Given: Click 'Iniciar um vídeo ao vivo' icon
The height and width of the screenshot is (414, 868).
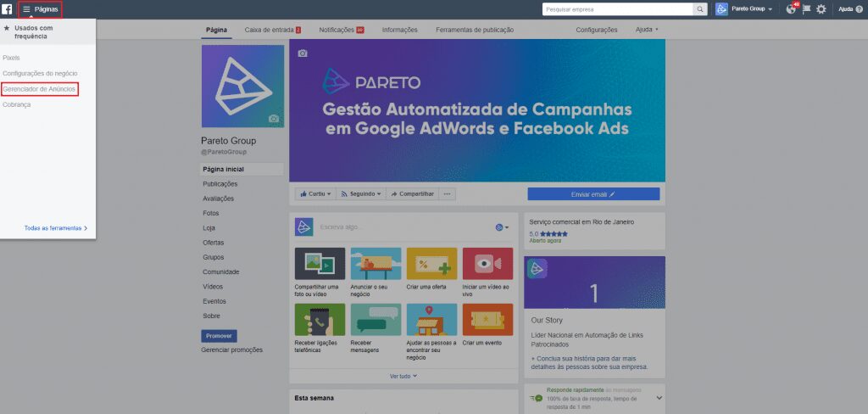Looking at the screenshot, I should coord(487,264).
